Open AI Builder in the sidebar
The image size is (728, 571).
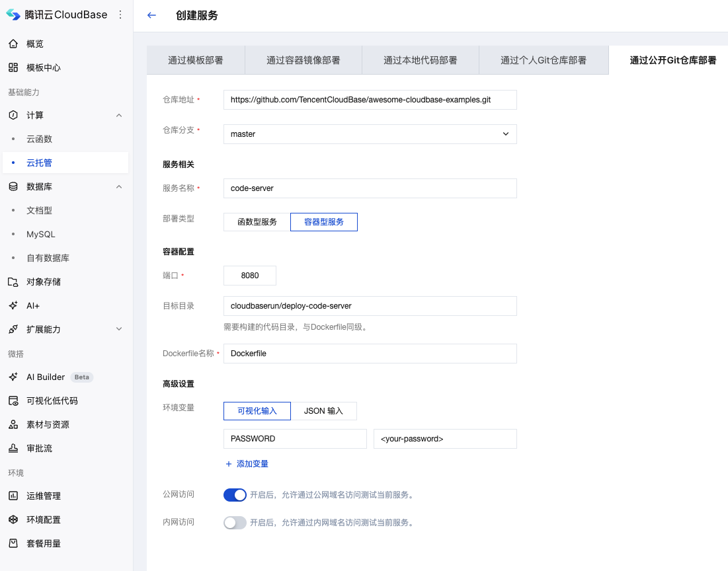(50, 377)
